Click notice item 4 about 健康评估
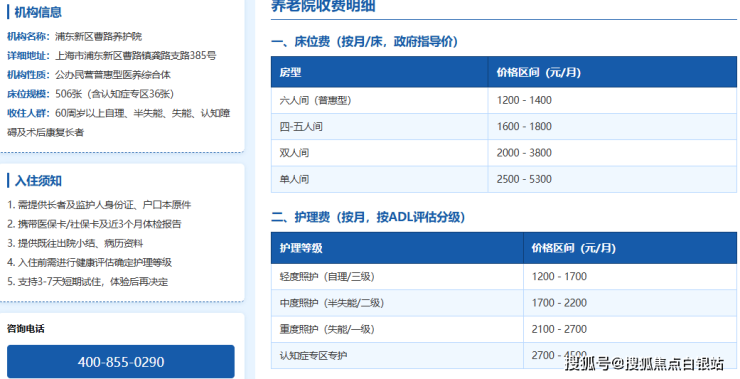Image resolution: width=740 pixels, height=379 pixels. point(90,262)
